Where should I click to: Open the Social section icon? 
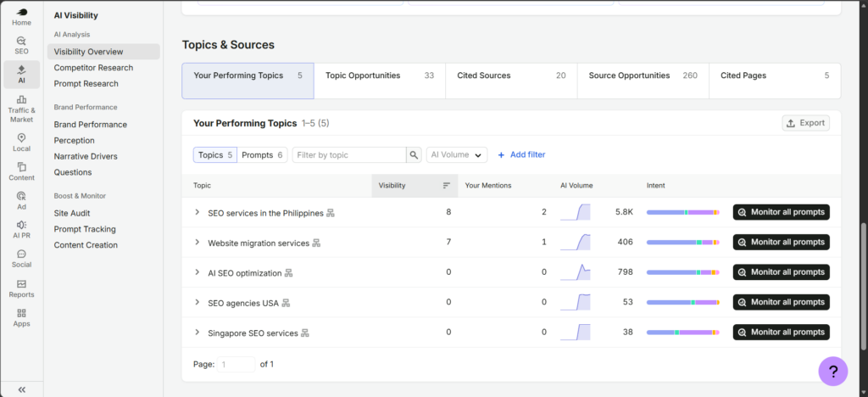click(21, 259)
